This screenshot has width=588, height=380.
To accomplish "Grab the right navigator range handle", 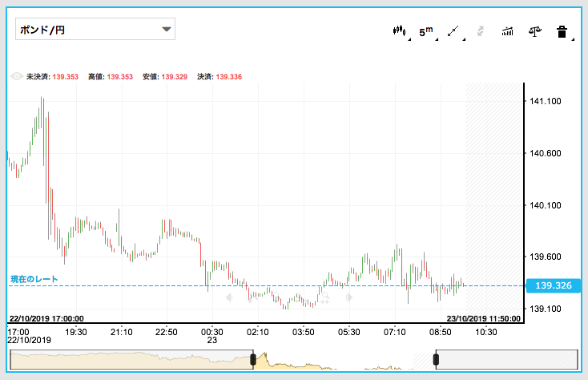I will pyautogui.click(x=436, y=359).
